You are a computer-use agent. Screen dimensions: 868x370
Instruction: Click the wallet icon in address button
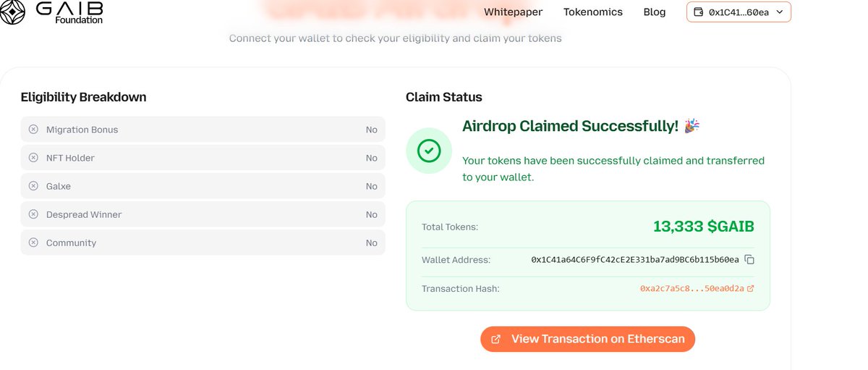click(698, 12)
